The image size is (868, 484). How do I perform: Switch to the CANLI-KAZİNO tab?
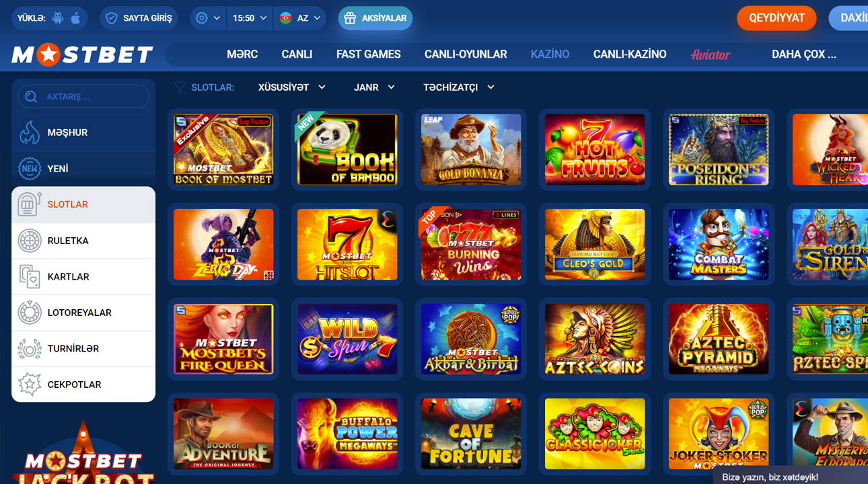(630, 54)
